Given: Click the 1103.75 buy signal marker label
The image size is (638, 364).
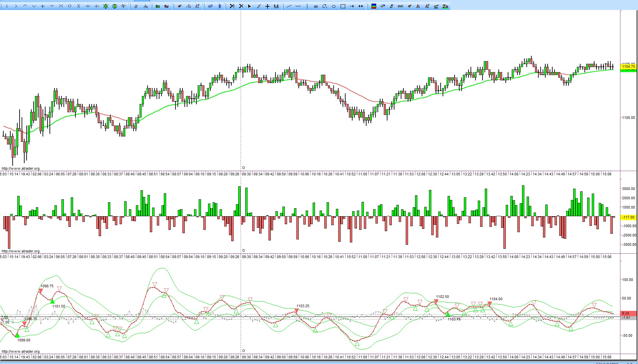Looking at the screenshot, I should [x=454, y=319].
